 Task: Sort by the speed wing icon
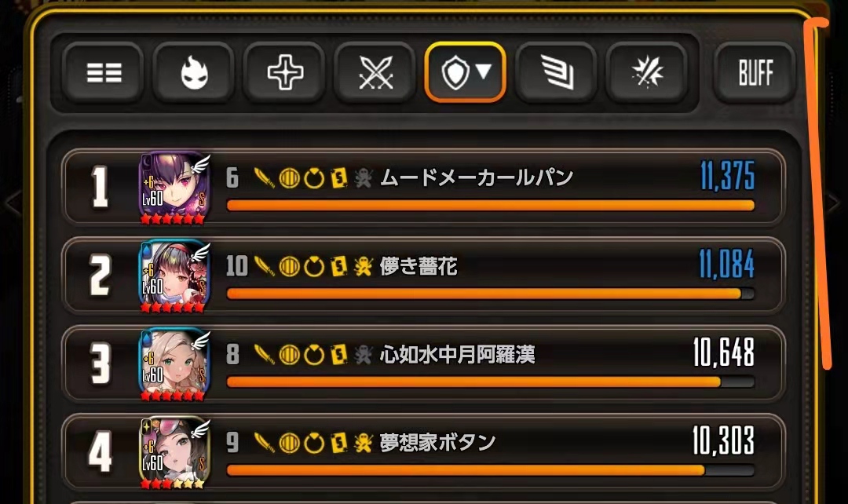click(557, 72)
